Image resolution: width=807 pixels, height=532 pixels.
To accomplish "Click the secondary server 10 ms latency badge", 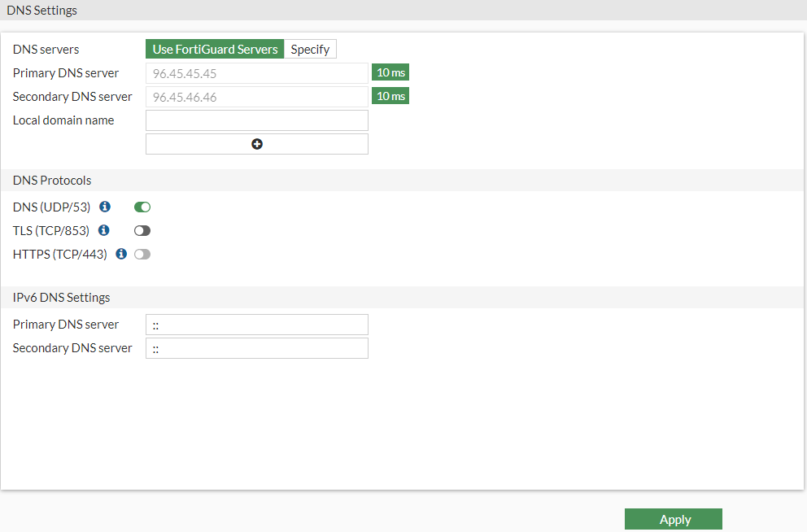I will tap(390, 96).
